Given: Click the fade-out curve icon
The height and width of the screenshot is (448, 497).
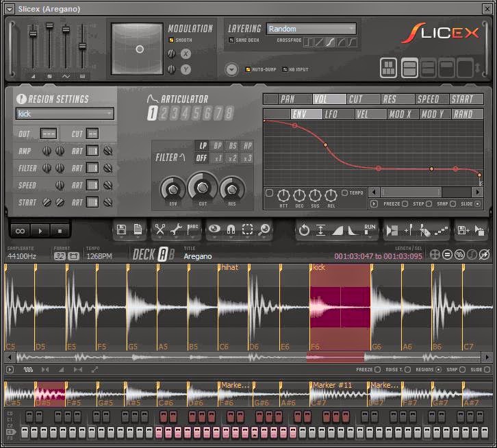Looking at the screenshot, I should pos(353,230).
